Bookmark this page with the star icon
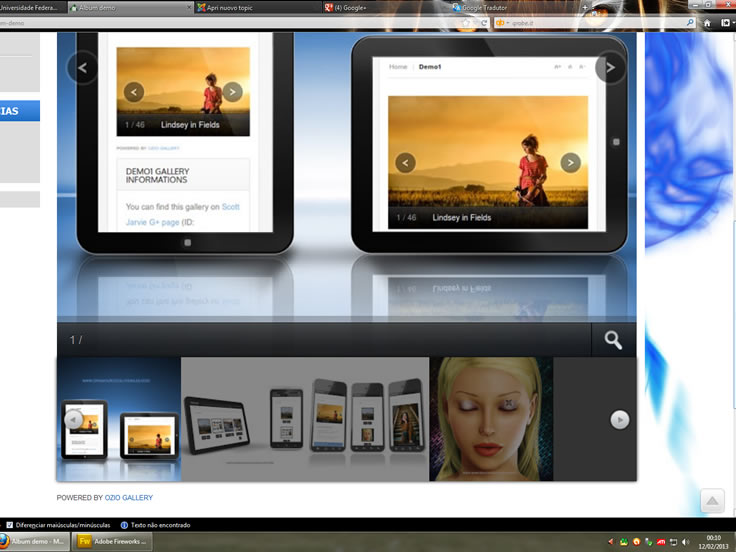Image resolution: width=736 pixels, height=552 pixels. 466,23
